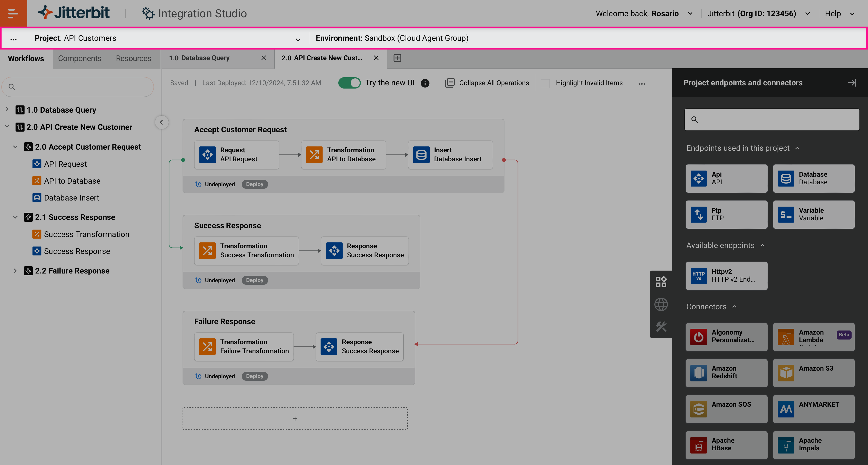Collapse the 2.0 API Create New Customer node

[x=7, y=126]
